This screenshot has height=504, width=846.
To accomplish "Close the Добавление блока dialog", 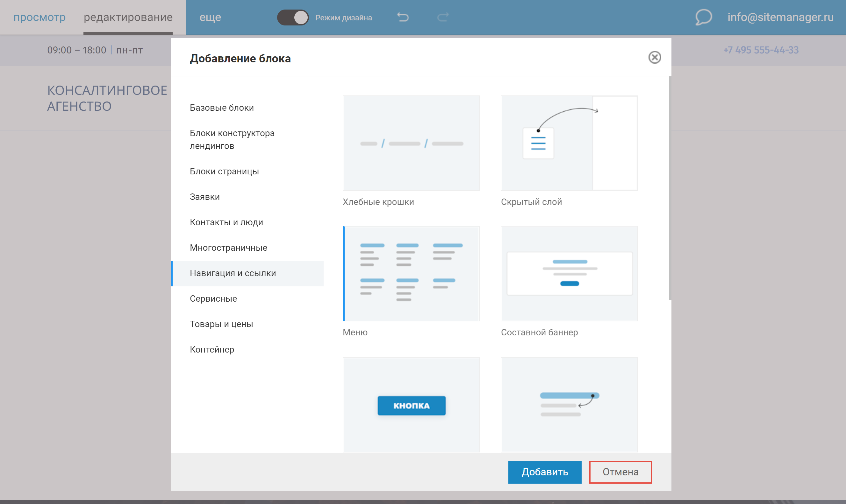I will 654,57.
